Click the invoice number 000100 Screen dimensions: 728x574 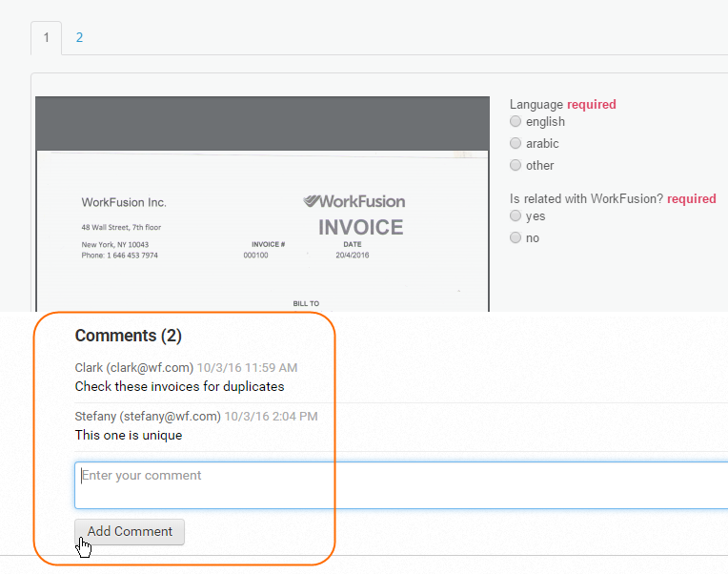(255, 255)
